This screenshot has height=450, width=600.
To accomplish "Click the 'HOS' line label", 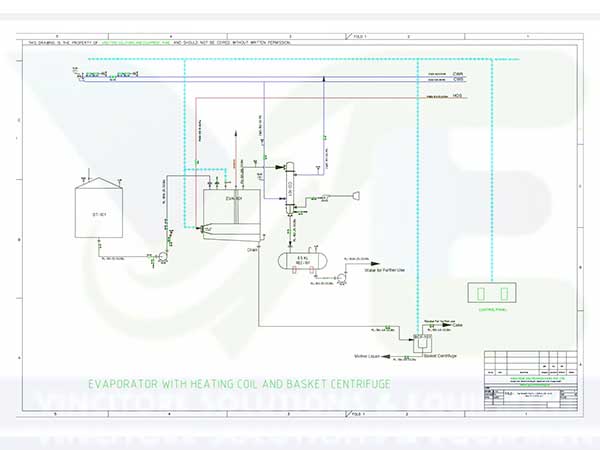I will [x=458, y=96].
